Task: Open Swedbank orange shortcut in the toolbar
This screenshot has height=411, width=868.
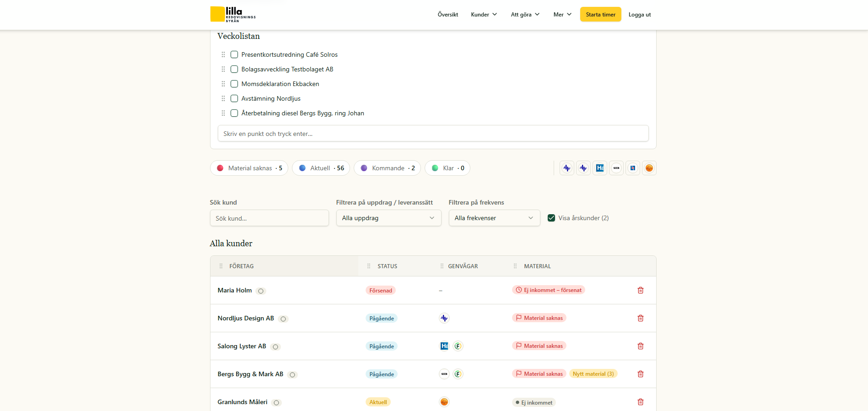Action: pos(649,168)
